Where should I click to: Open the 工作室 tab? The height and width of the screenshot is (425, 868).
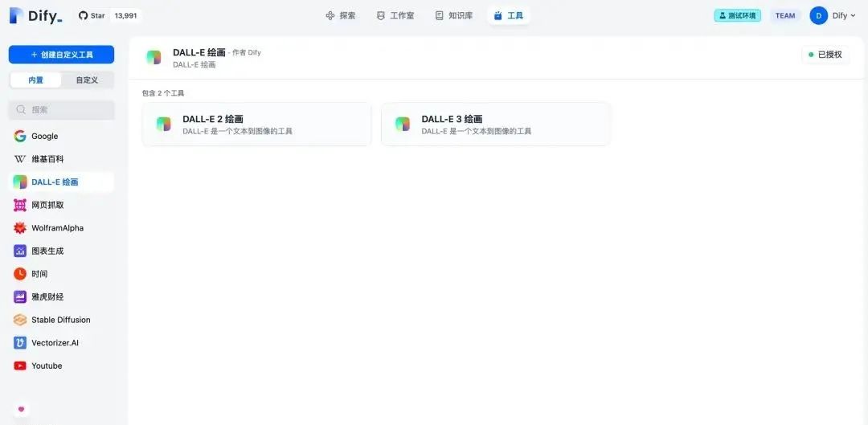[395, 15]
